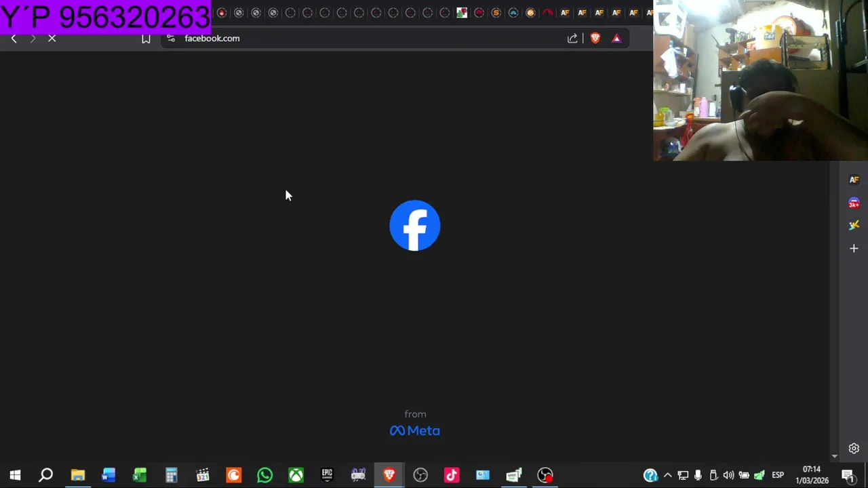Open safely remove USB tray icon

(713, 475)
